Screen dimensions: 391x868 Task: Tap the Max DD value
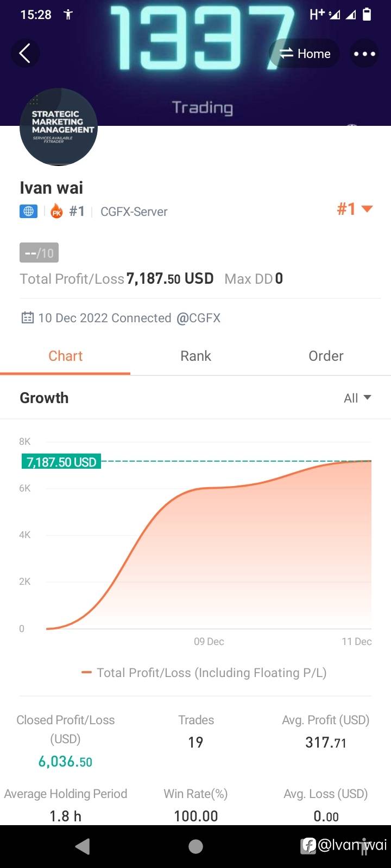(x=279, y=279)
